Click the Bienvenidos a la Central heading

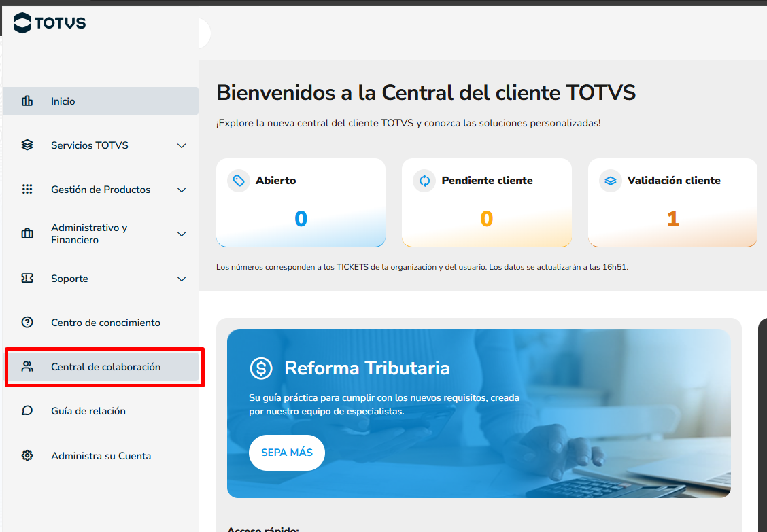click(426, 92)
